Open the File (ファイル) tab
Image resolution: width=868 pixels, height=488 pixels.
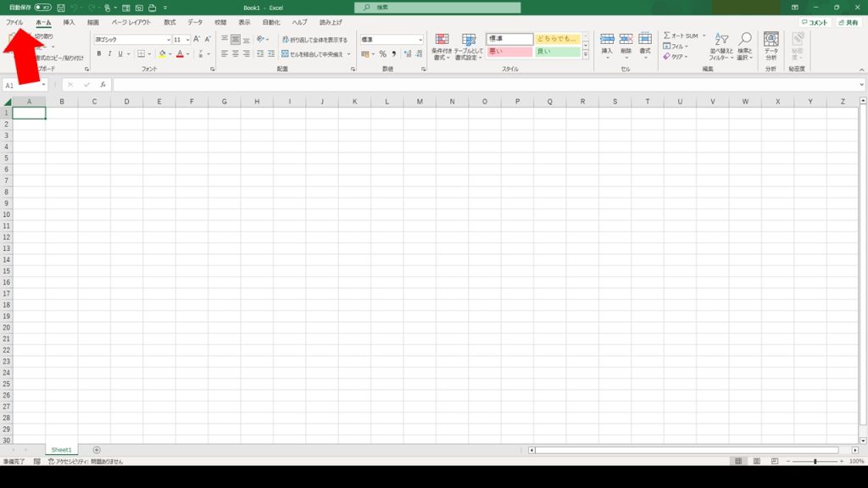[x=14, y=22]
